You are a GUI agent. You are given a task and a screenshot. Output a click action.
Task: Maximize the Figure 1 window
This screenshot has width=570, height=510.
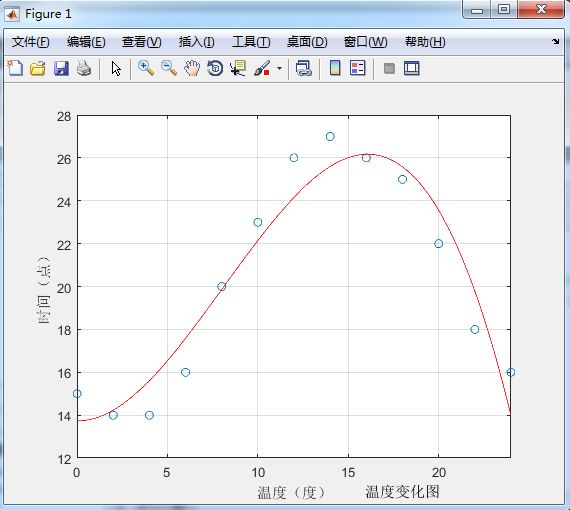click(504, 10)
